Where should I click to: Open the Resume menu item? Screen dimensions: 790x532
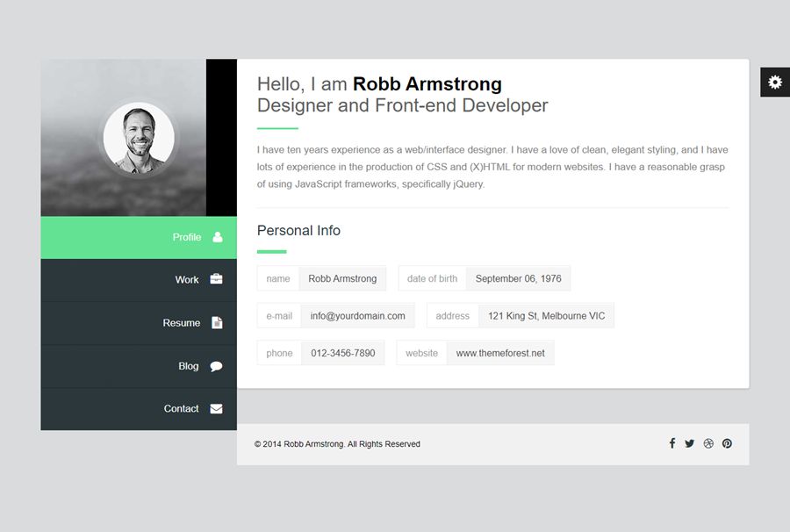point(181,322)
